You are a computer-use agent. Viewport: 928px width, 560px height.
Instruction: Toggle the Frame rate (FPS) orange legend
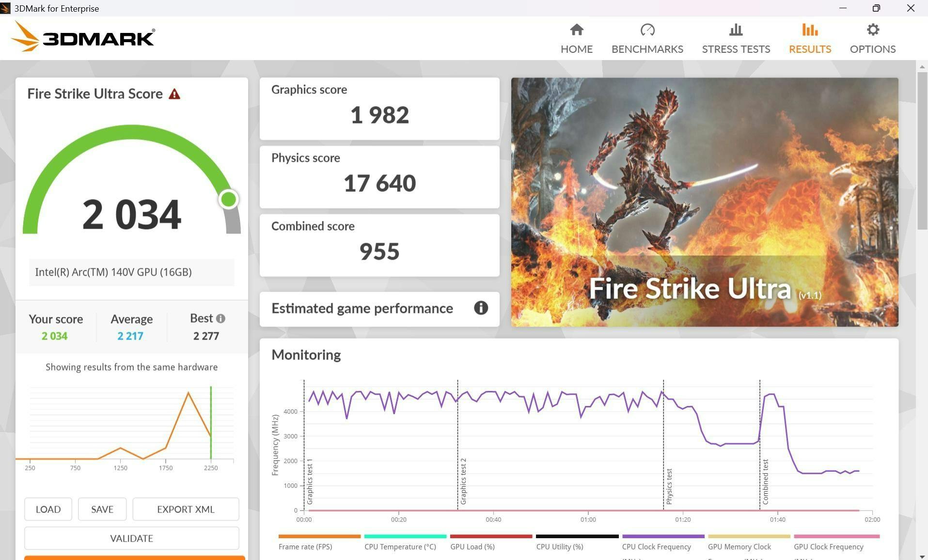pyautogui.click(x=319, y=536)
